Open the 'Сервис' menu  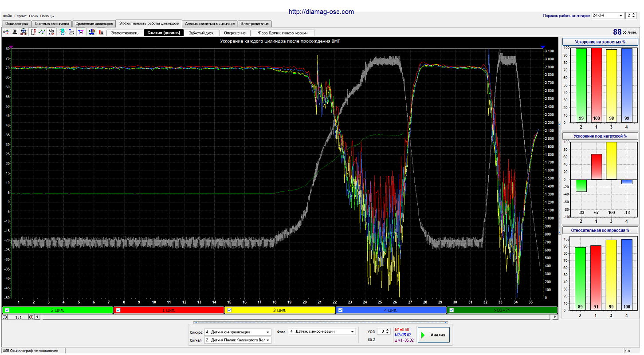[20, 16]
